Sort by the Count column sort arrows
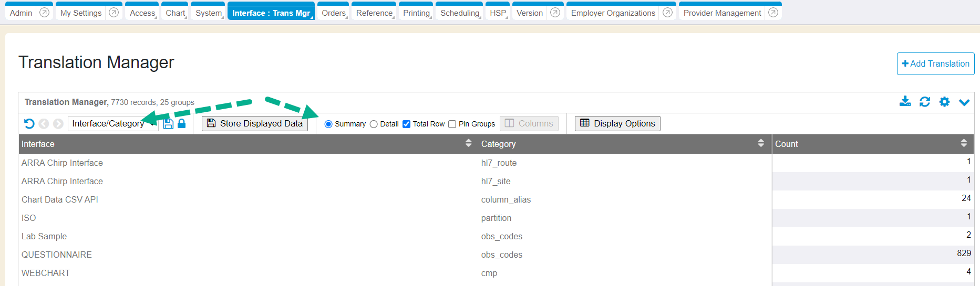Image resolution: width=980 pixels, height=286 pixels. click(x=964, y=143)
